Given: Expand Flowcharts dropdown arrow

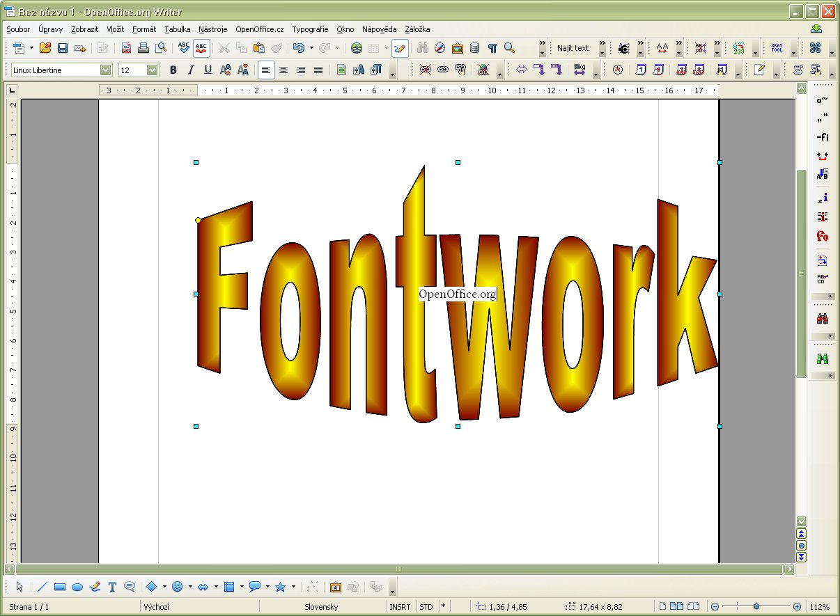Looking at the screenshot, I should [x=242, y=587].
